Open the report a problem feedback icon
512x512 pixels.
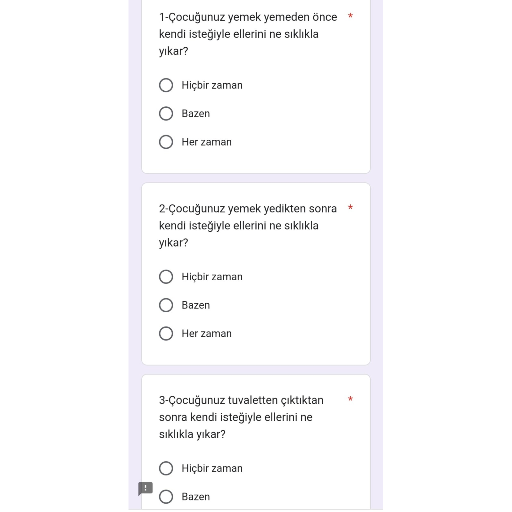pos(145,489)
